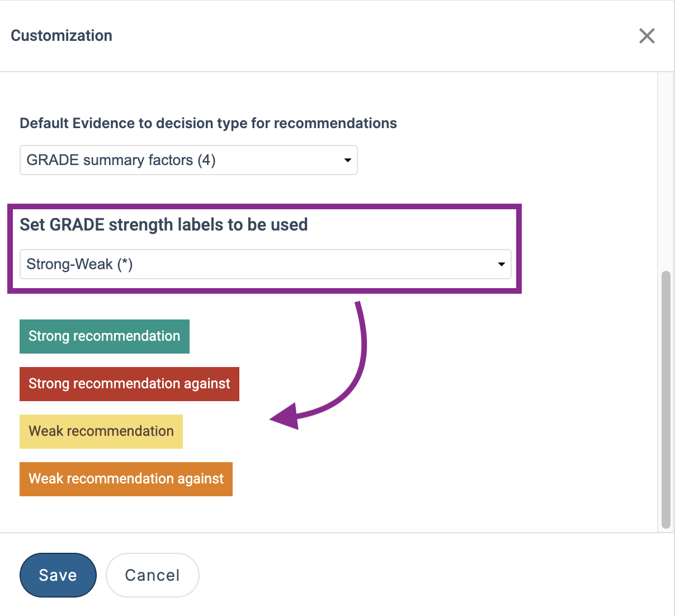
Task: Close the Customization dialog with the X
Action: point(647,36)
